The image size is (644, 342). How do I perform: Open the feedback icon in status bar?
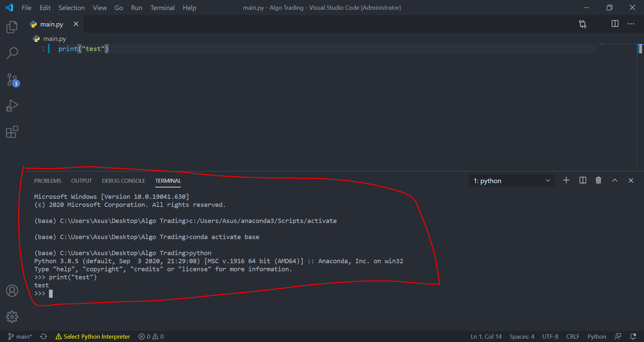point(618,336)
